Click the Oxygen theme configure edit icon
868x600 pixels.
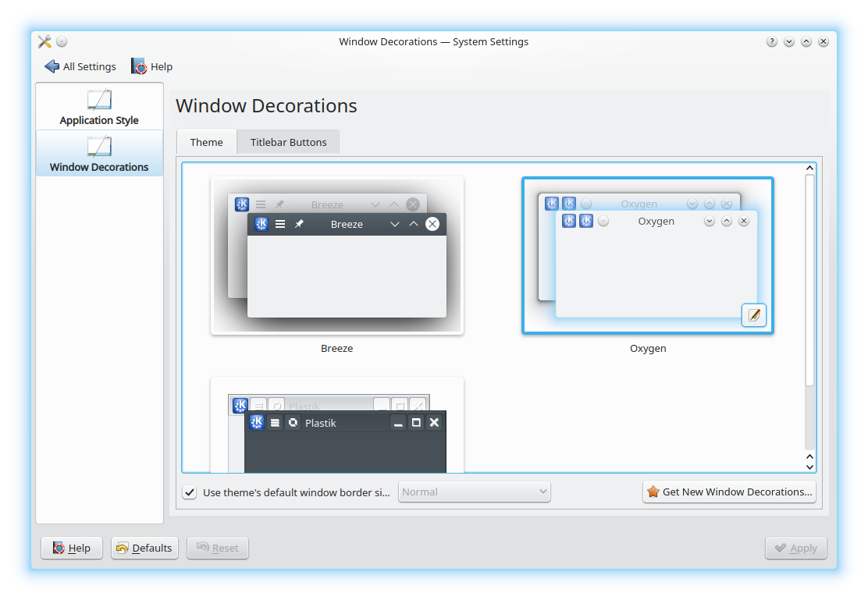click(754, 315)
